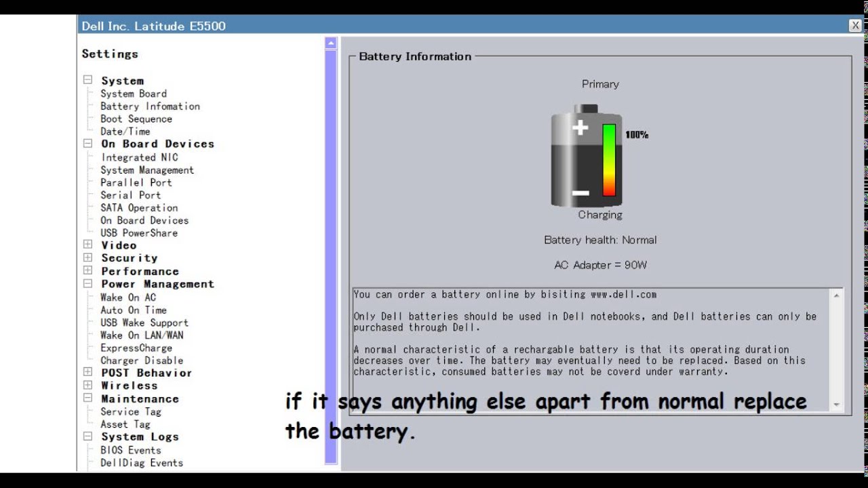Open SATA Operation settings
This screenshot has width=868, height=488.
139,208
